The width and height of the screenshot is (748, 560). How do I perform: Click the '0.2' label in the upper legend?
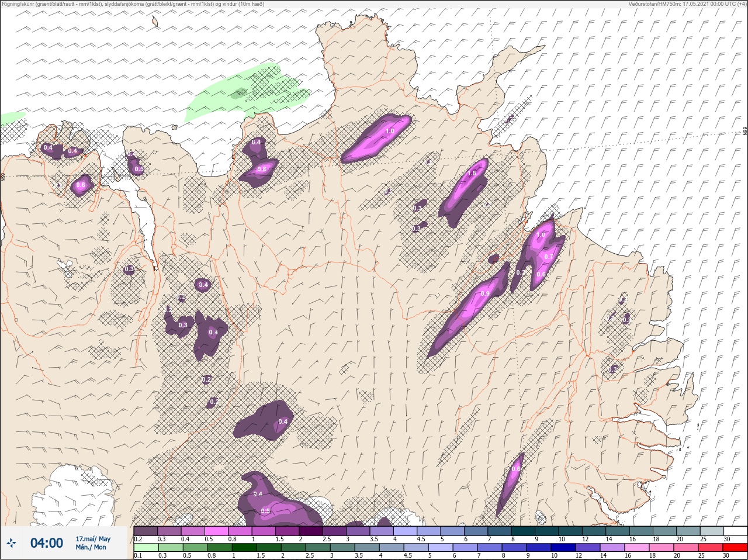click(138, 539)
